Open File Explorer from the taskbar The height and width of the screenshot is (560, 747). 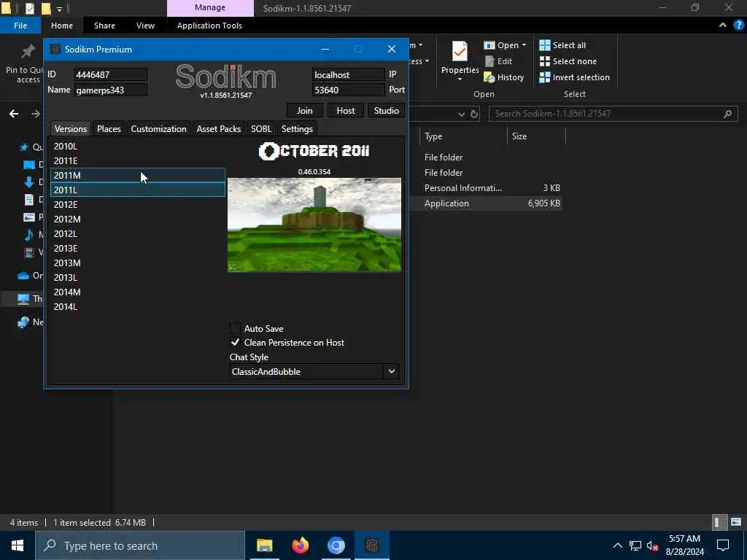(x=264, y=545)
